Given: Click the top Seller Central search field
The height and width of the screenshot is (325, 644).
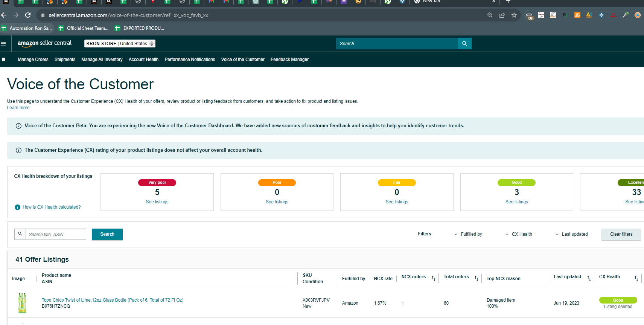Looking at the screenshot, I should click(x=397, y=44).
